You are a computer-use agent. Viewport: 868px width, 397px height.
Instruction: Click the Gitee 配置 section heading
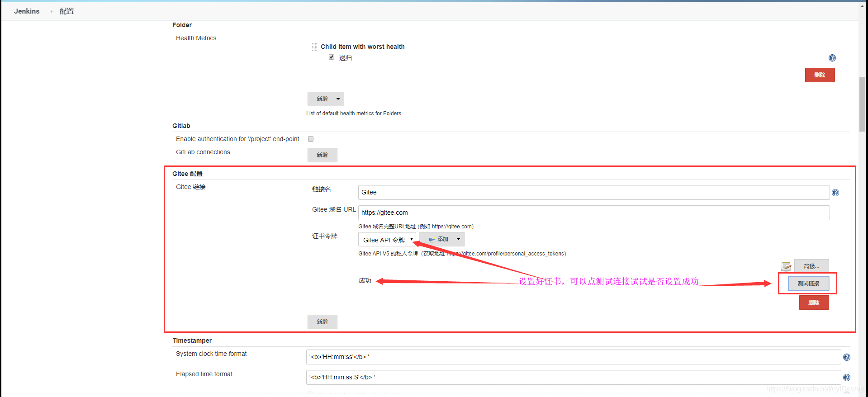[x=187, y=174]
